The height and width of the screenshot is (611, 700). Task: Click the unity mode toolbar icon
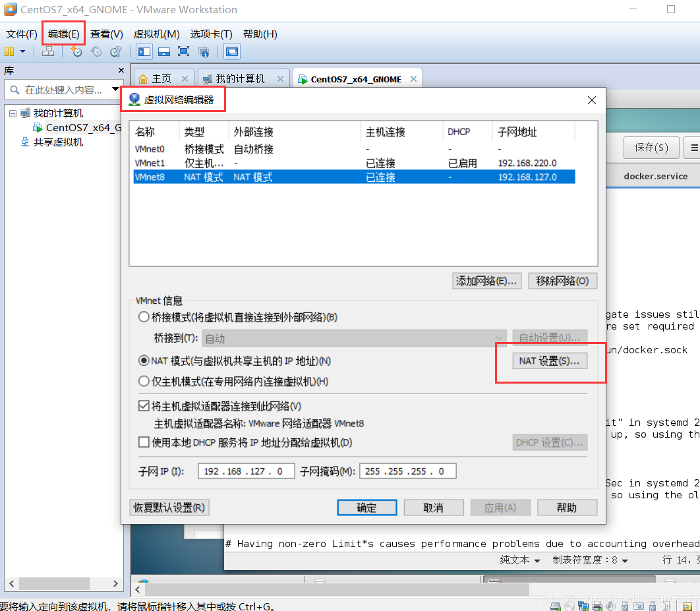204,52
